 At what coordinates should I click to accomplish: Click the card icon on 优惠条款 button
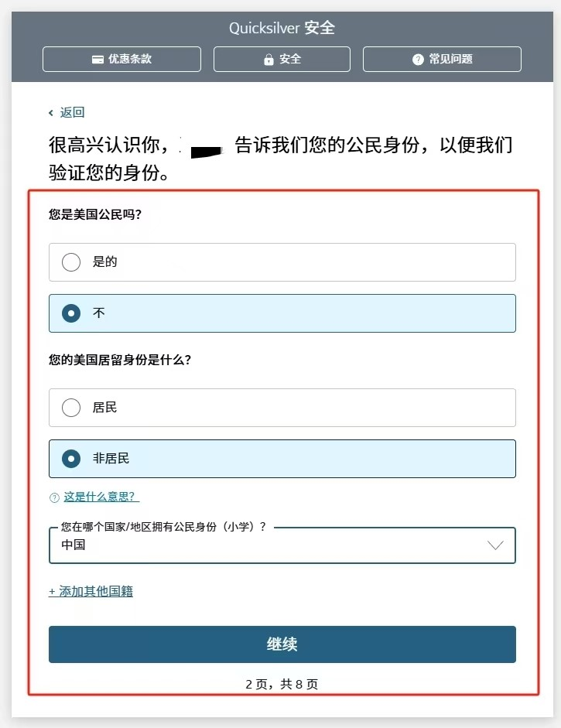click(98, 59)
